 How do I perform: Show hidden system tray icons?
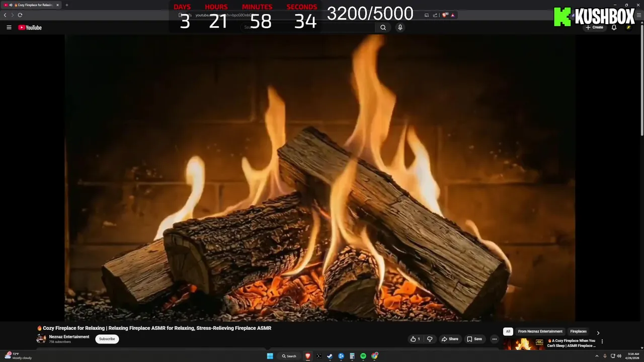(597, 356)
